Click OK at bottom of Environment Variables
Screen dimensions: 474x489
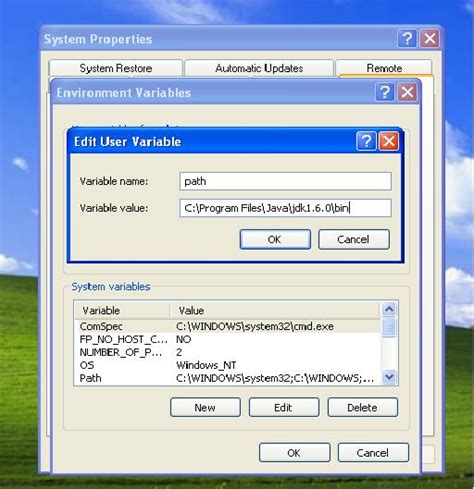pos(295,453)
